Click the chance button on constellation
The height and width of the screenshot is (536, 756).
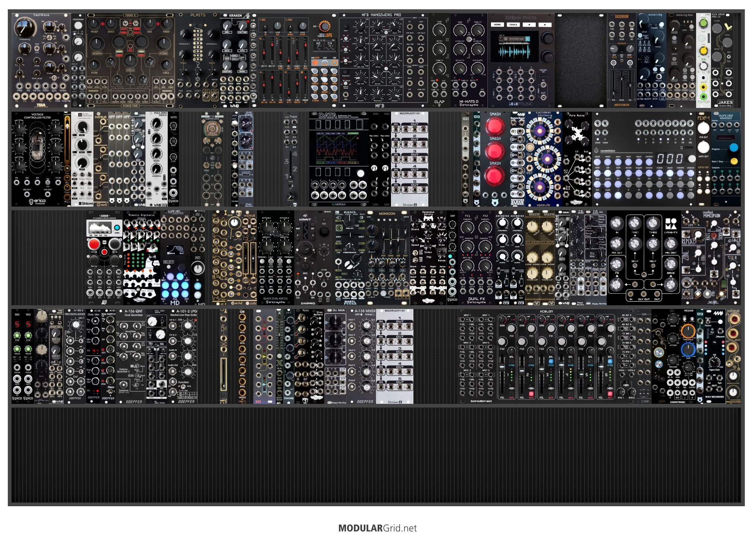[691, 173]
